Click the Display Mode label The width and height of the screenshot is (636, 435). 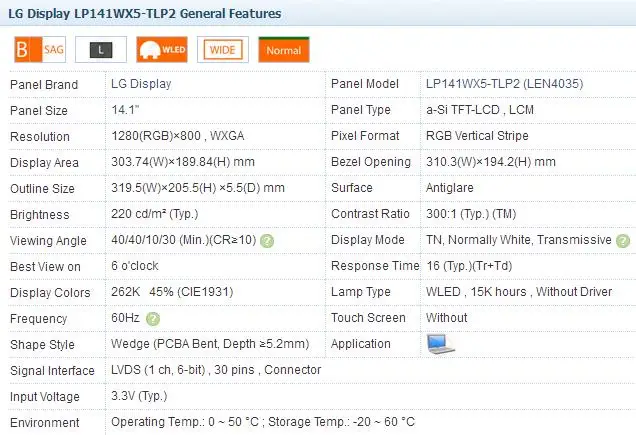click(x=368, y=240)
